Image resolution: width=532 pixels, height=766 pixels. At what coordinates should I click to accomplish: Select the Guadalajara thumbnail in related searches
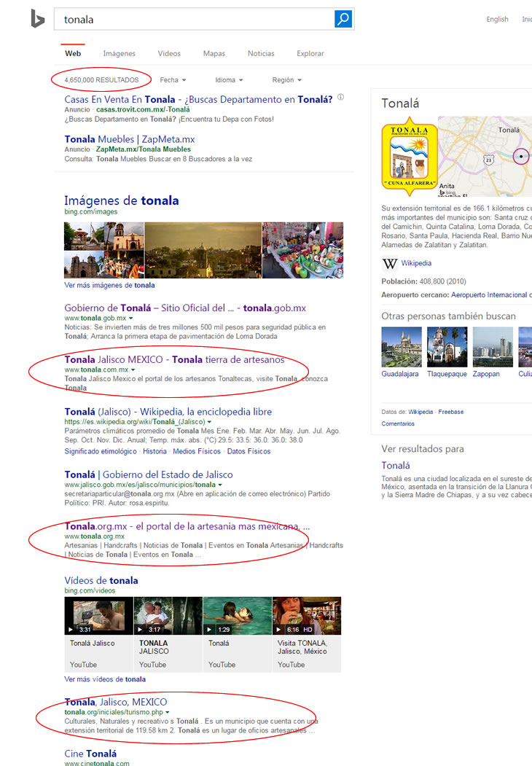[x=400, y=347]
